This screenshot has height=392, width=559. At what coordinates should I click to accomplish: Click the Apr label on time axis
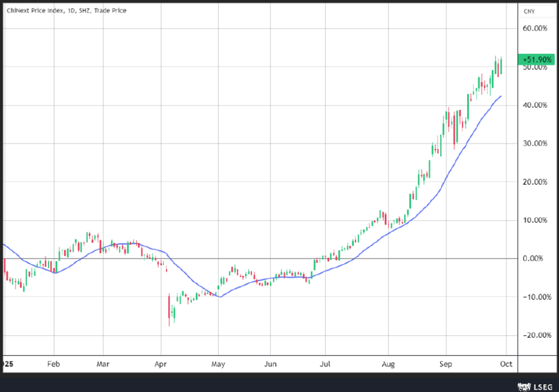[161, 364]
